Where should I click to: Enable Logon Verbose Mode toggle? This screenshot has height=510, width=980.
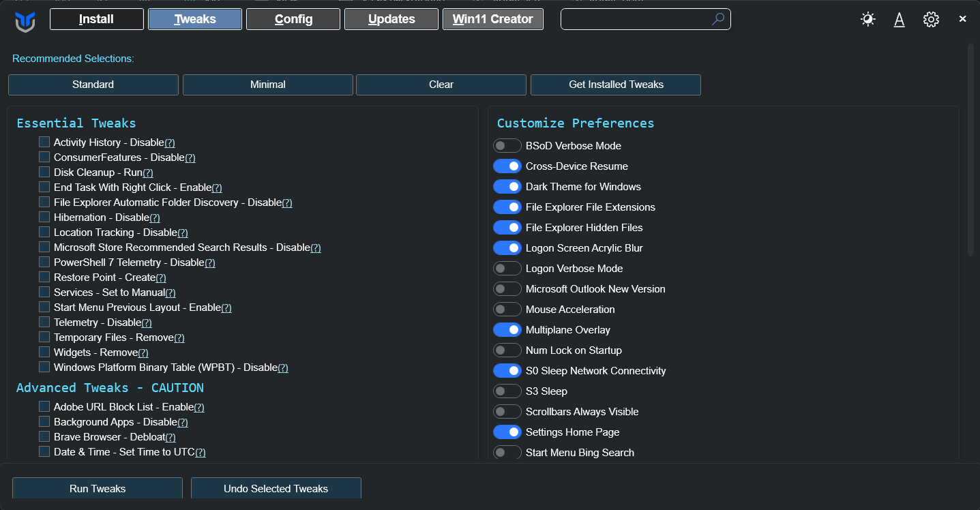click(x=507, y=269)
